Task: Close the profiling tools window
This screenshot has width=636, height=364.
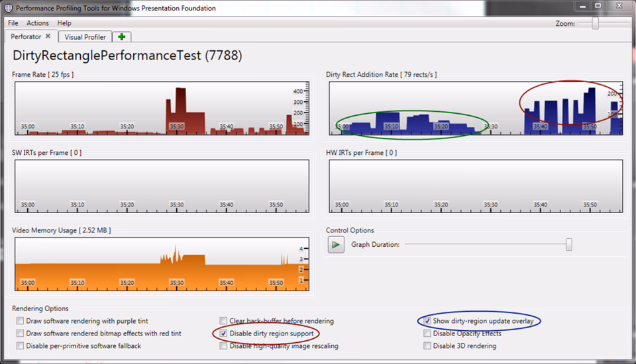Action: click(619, 6)
